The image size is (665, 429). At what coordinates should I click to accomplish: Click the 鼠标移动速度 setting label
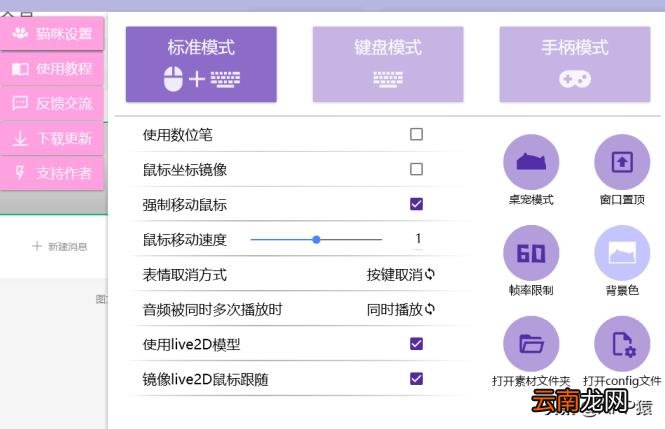pos(184,240)
